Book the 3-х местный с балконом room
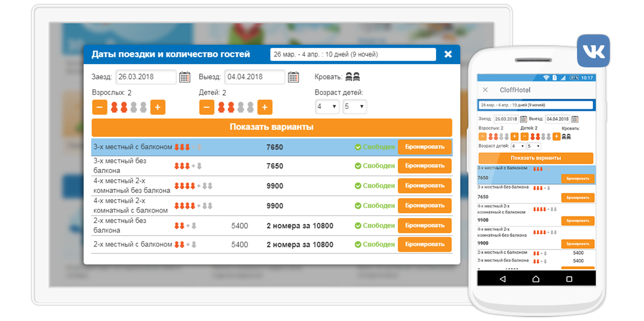Viewport: 644px width, 321px height. [424, 147]
